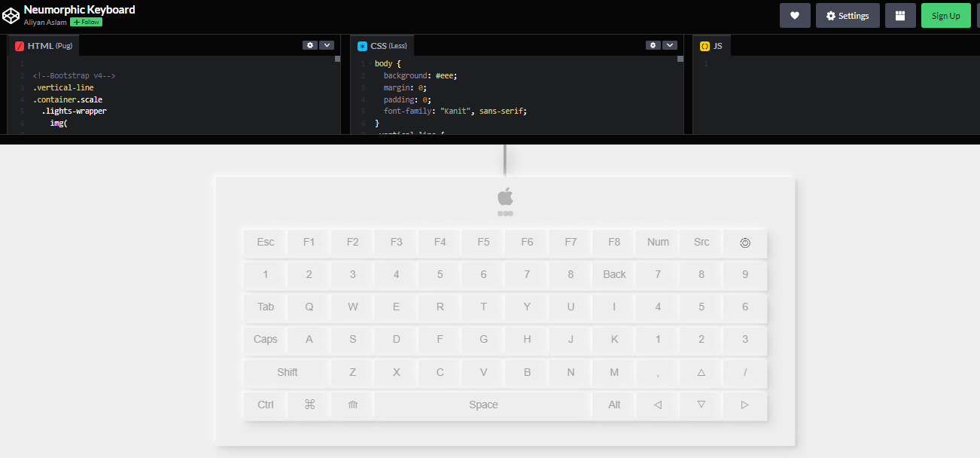
Task: Click the '.container.scale' code line
Action: pyautogui.click(x=68, y=99)
